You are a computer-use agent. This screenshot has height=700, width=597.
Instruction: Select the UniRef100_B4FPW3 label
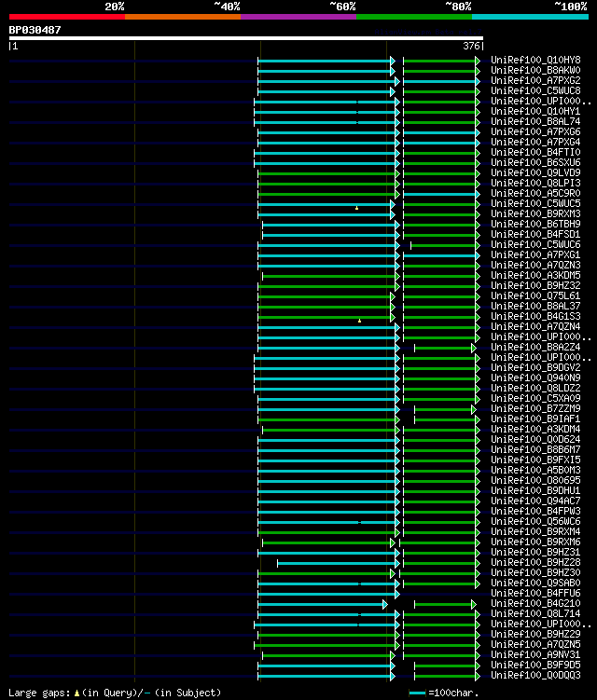[x=535, y=512]
